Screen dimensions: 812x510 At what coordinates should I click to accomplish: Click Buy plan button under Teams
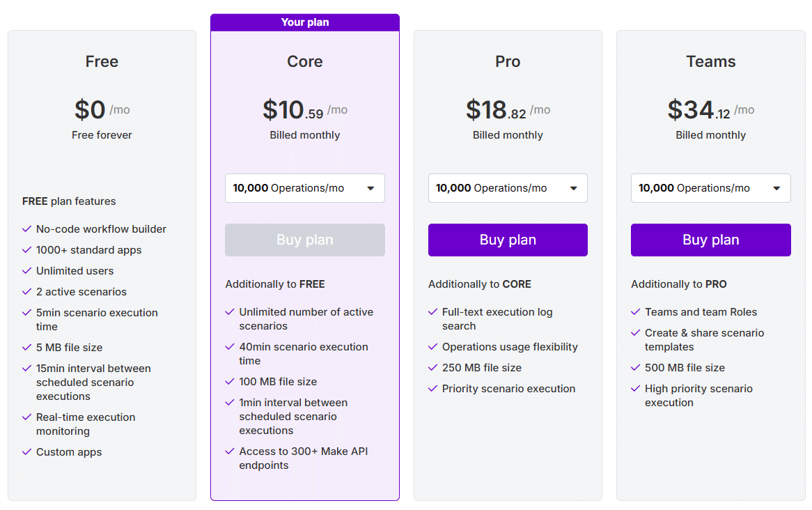click(710, 240)
